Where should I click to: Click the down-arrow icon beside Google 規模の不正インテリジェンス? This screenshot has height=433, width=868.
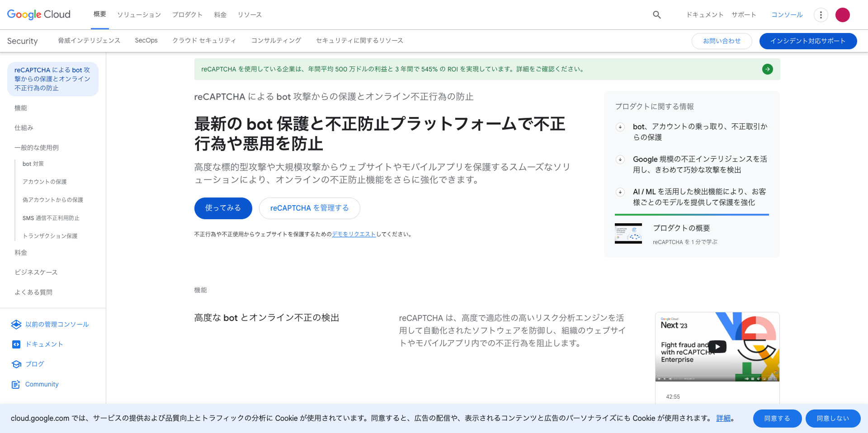620,160
